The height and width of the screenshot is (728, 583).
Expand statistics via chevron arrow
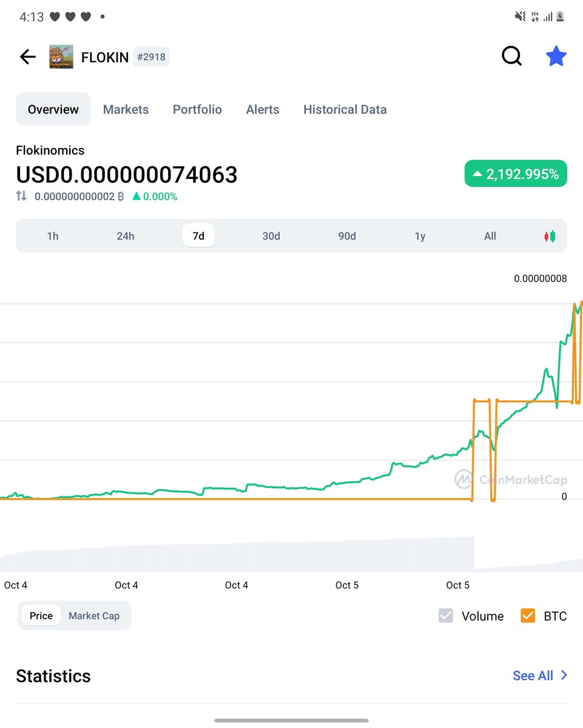tap(564, 675)
